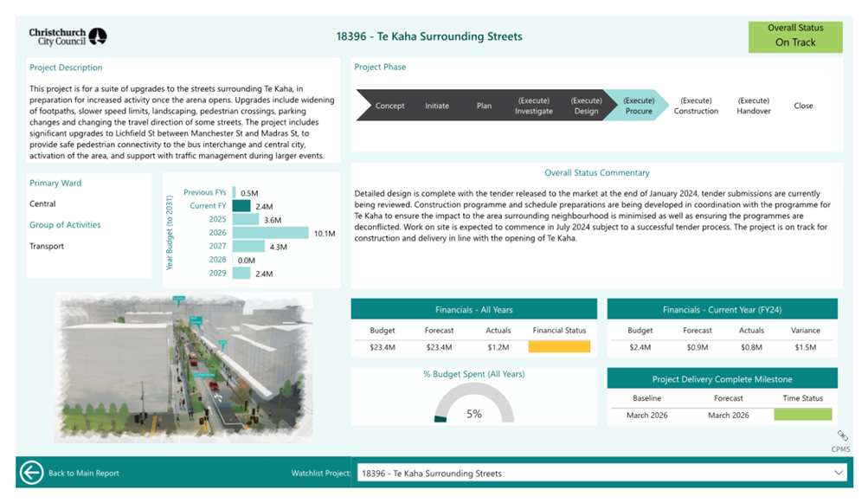Viewport: 868px width, 503px height.
Task: Click the Current FY dark budget bar
Action: (241, 206)
